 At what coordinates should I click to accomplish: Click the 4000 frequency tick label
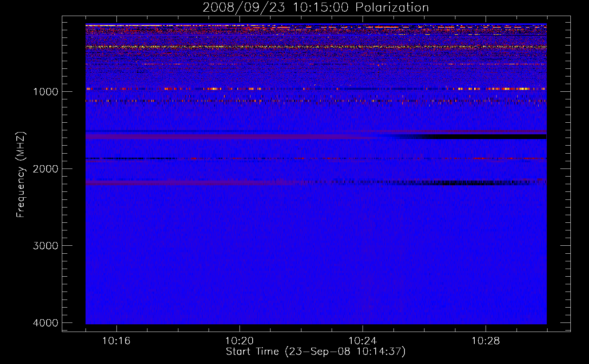[46, 323]
